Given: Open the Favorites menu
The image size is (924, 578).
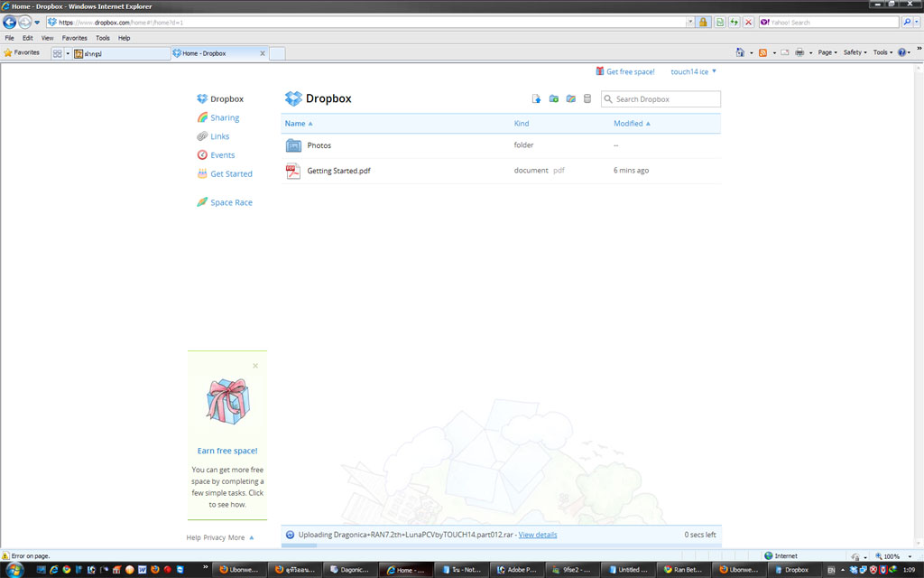Looking at the screenshot, I should point(74,38).
